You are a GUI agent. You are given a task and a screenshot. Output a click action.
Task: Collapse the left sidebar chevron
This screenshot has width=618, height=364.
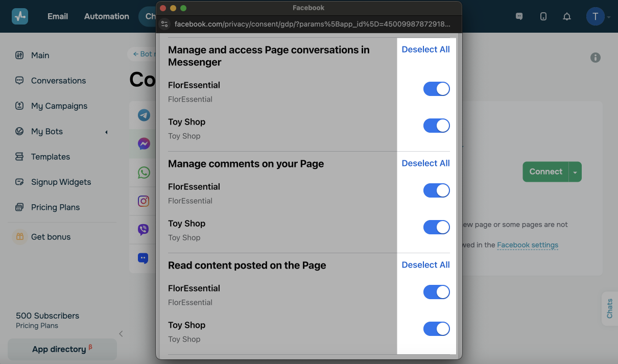121,334
